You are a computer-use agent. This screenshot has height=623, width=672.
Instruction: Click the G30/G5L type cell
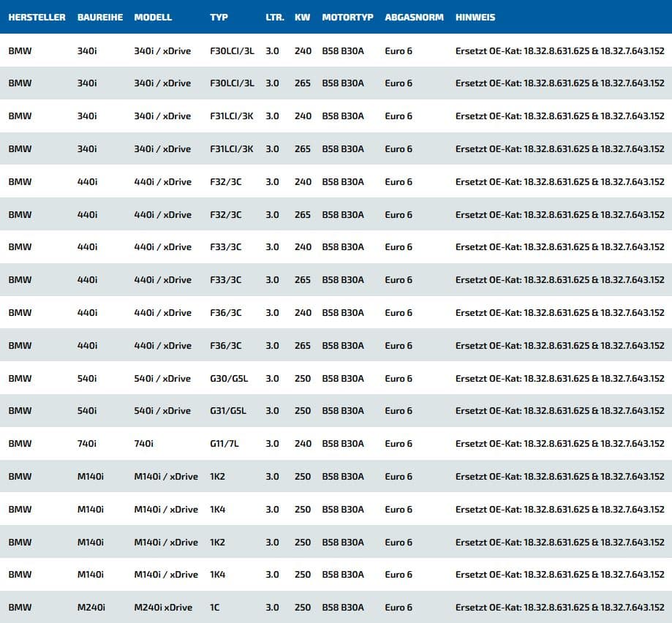229,378
